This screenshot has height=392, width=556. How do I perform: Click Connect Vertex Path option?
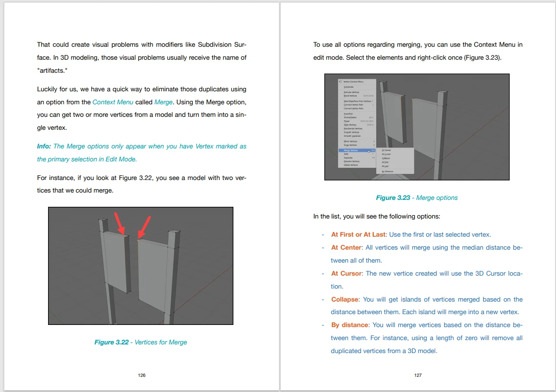pyautogui.click(x=353, y=105)
